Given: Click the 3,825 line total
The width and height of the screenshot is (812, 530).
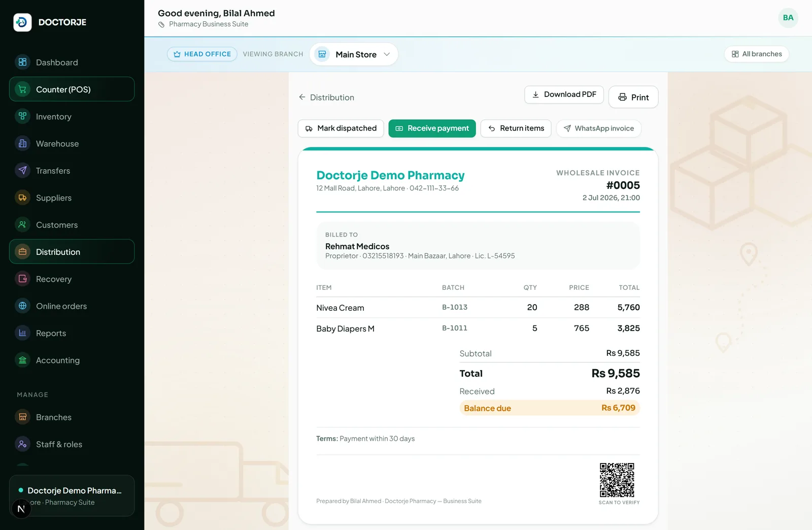Looking at the screenshot, I should (x=629, y=328).
